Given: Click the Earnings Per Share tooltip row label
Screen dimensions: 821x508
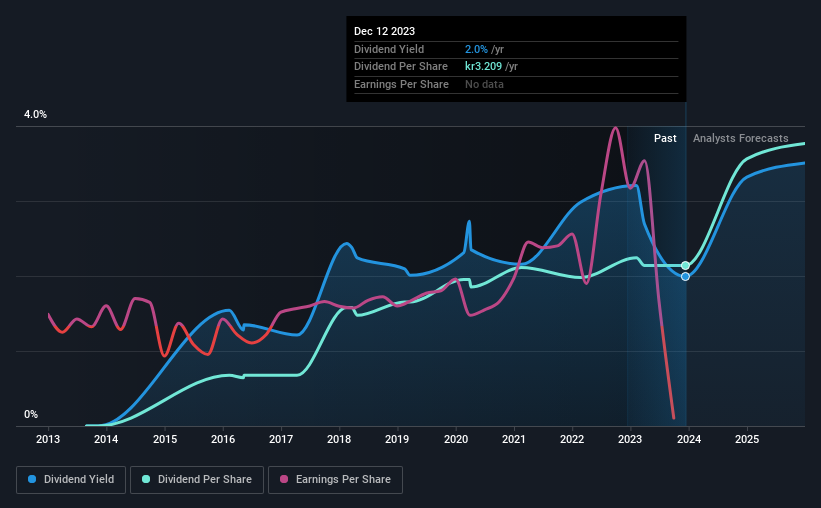Looking at the screenshot, I should (x=402, y=84).
